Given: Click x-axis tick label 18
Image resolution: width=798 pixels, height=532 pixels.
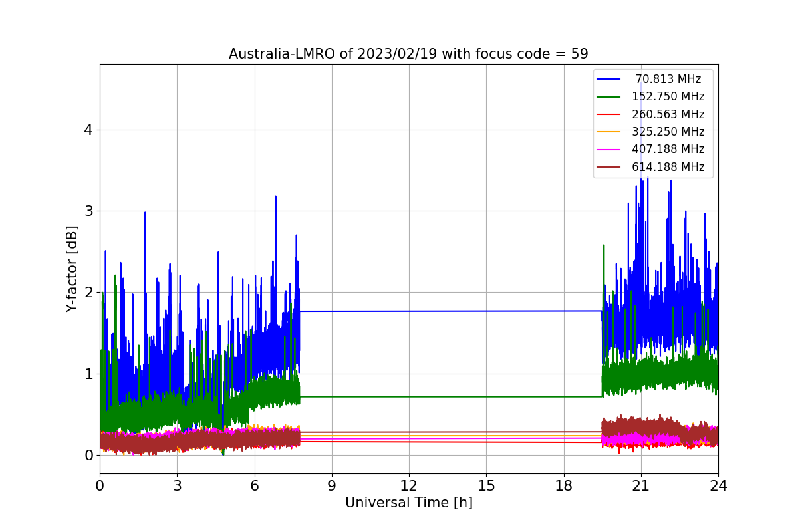Looking at the screenshot, I should [x=563, y=486].
